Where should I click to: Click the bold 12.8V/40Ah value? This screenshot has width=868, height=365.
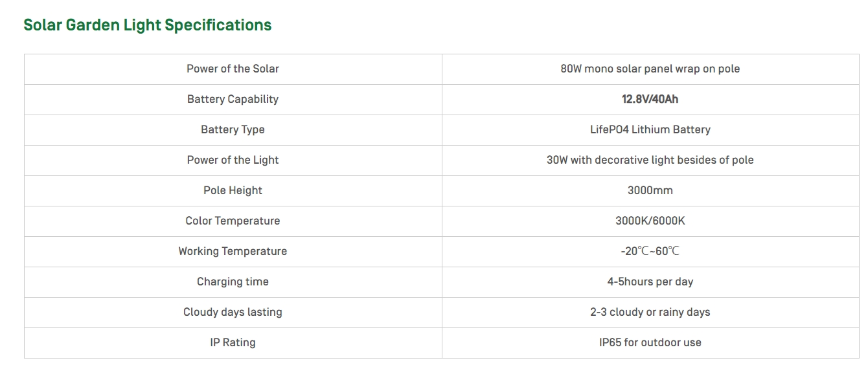tap(650, 99)
